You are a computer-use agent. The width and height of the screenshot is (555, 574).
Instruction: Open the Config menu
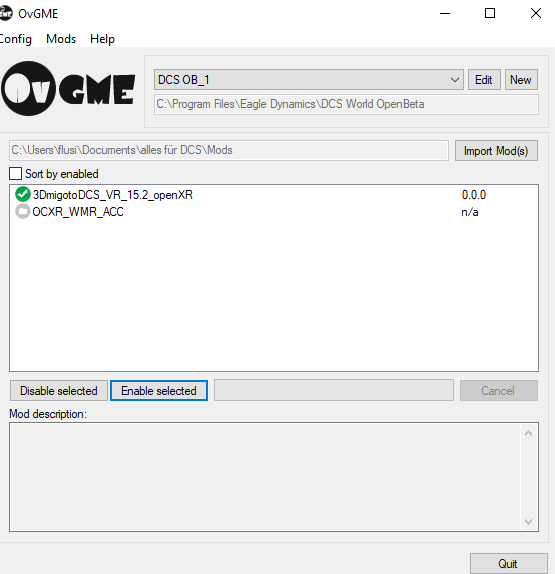(15, 39)
